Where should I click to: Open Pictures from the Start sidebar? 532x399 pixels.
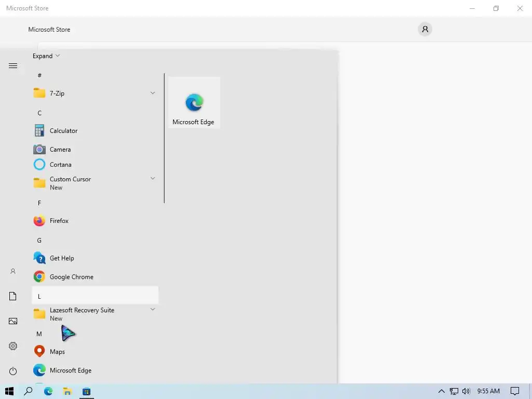pos(13,321)
